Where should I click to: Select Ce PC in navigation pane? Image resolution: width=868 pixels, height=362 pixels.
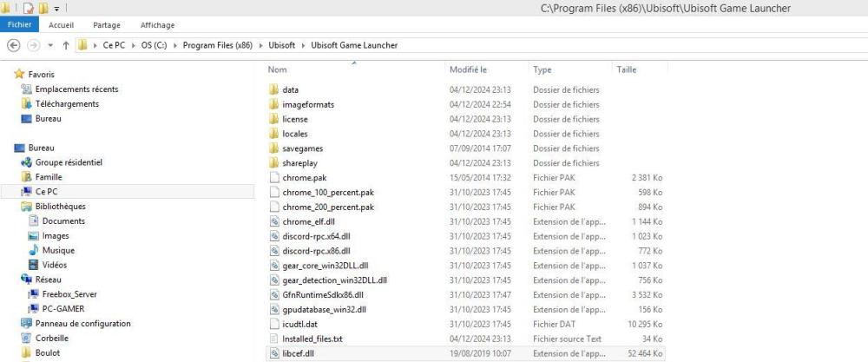[46, 192]
